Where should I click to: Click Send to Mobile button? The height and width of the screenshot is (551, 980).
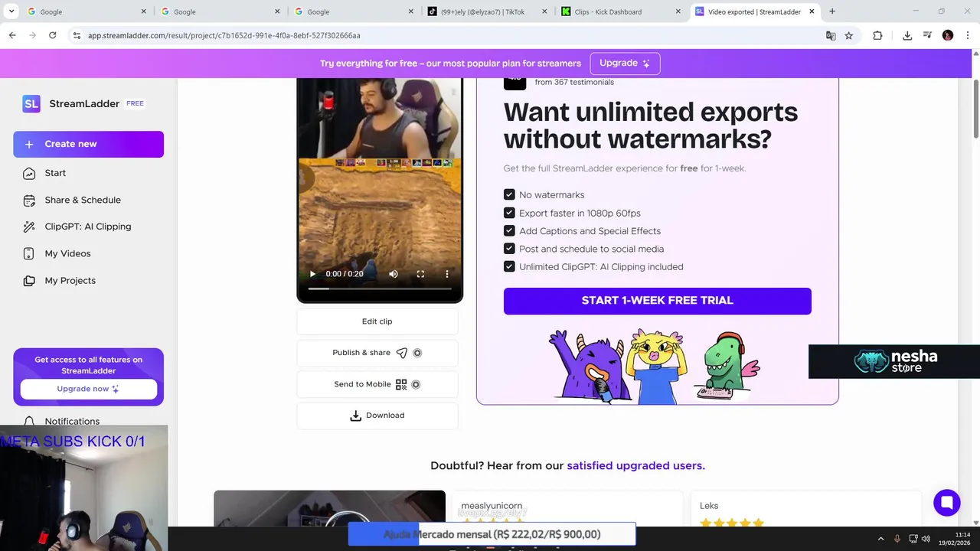[377, 384]
